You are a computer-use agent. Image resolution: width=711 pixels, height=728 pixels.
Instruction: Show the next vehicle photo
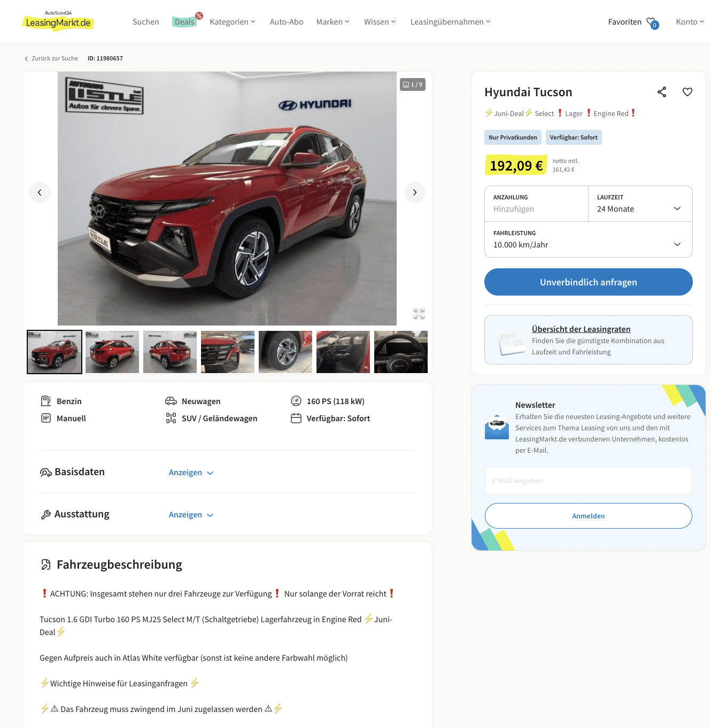pyautogui.click(x=415, y=192)
